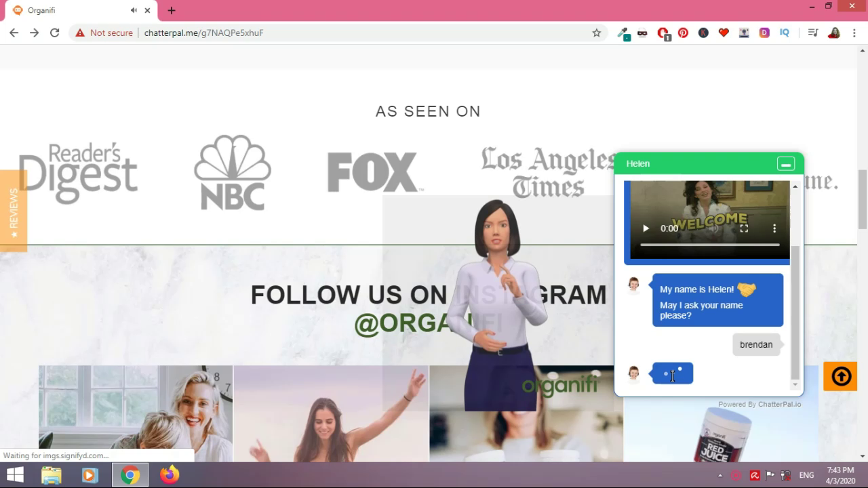Click the IQ extension icon
The image size is (868, 488).
pyautogui.click(x=785, y=33)
